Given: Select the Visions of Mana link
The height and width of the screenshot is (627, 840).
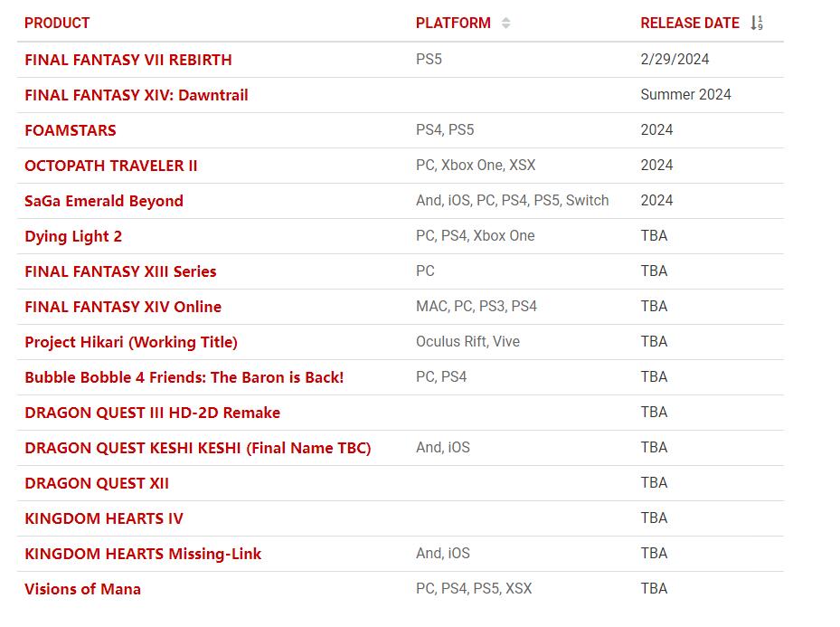Looking at the screenshot, I should pyautogui.click(x=82, y=589).
